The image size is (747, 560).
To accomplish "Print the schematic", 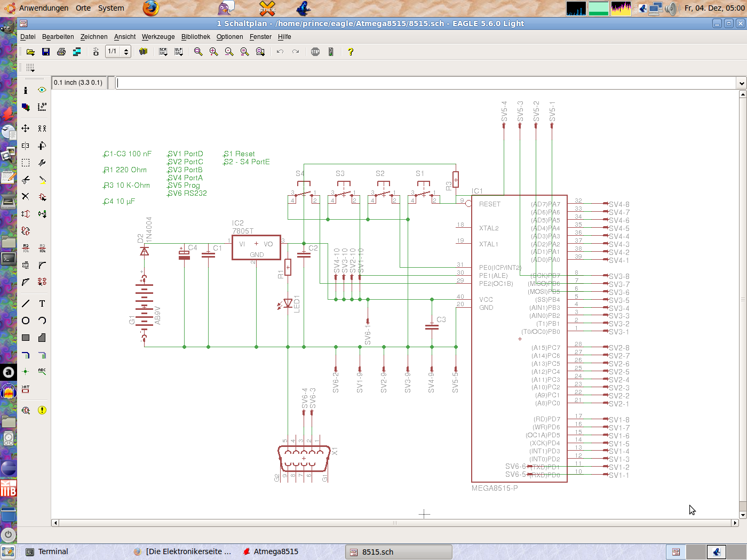I will [61, 52].
